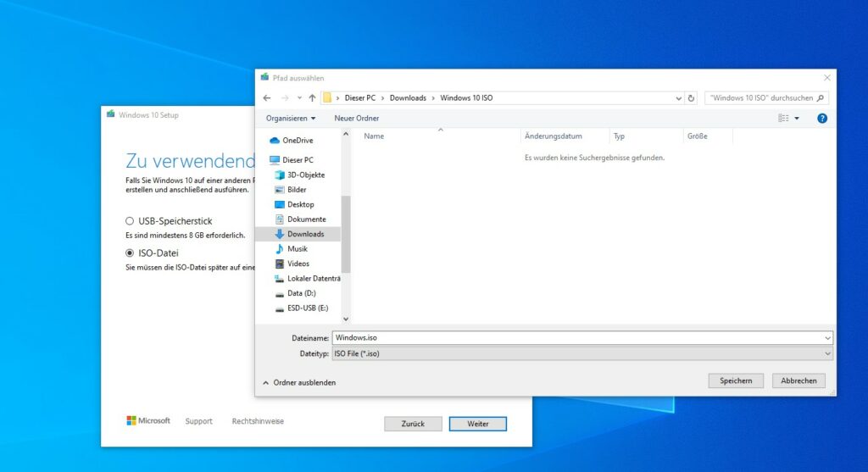
Task: Click the OneDrive cloud icon in the sidebar
Action: coord(275,141)
